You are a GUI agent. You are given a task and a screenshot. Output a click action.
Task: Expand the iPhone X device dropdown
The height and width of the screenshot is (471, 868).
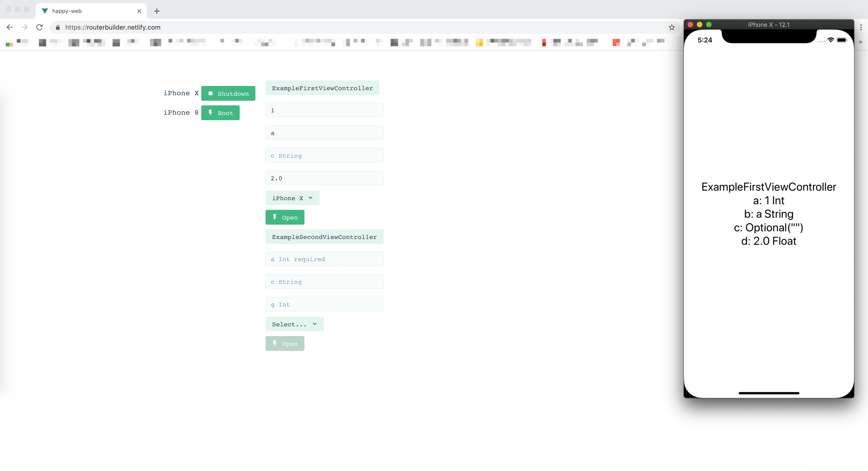[x=292, y=198]
